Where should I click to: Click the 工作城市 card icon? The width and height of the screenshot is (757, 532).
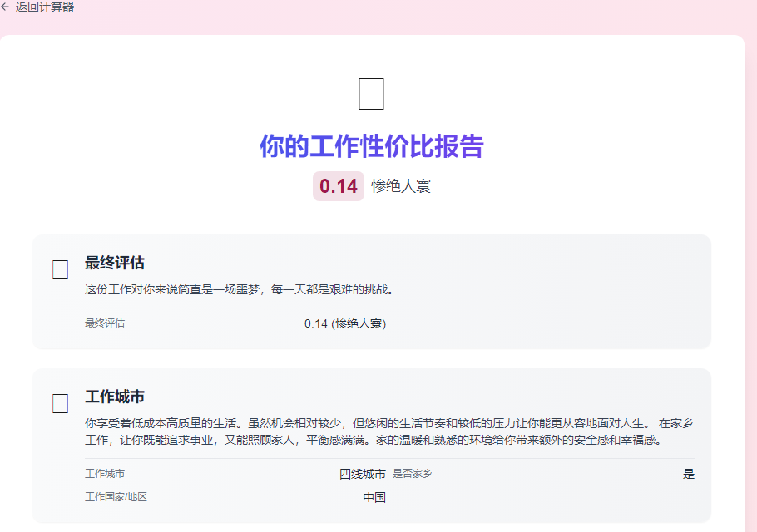click(x=59, y=404)
